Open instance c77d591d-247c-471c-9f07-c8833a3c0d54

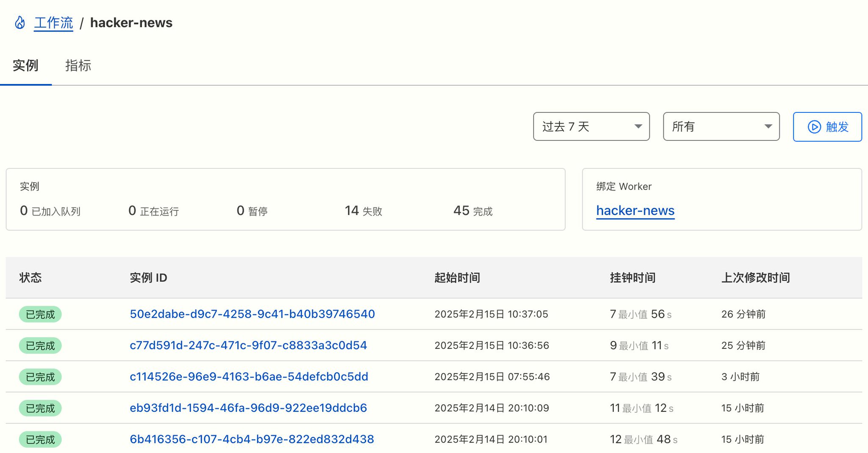point(248,345)
